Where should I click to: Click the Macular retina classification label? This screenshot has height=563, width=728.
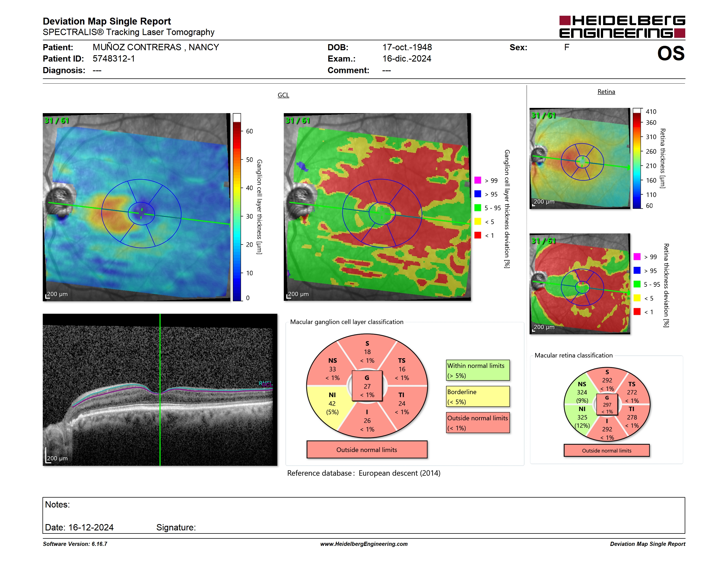pyautogui.click(x=573, y=355)
